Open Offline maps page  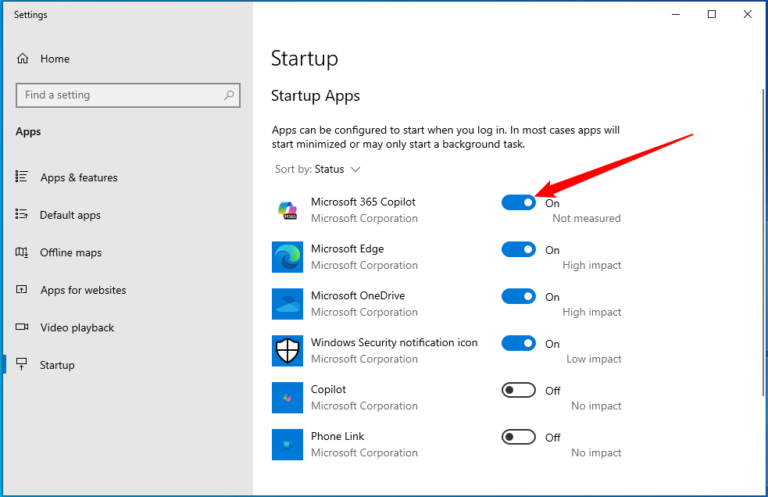[71, 253]
